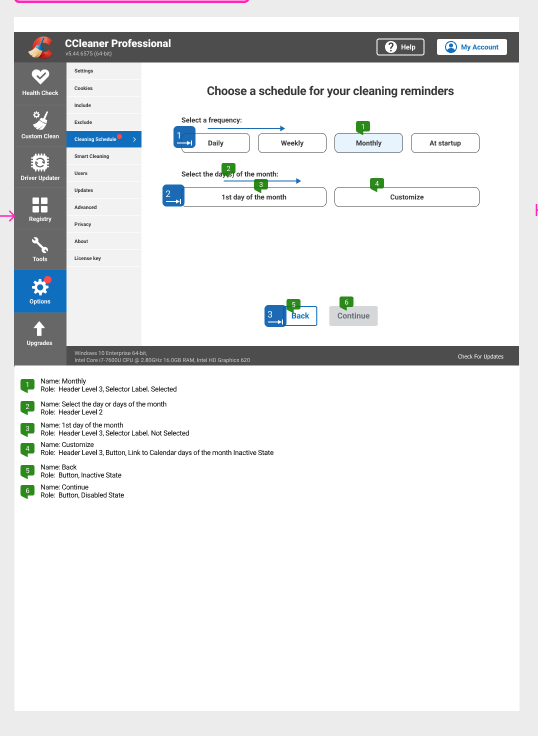Click the page heading about cleaning reminders
Image resolution: width=538 pixels, height=736 pixels.
pos(330,91)
